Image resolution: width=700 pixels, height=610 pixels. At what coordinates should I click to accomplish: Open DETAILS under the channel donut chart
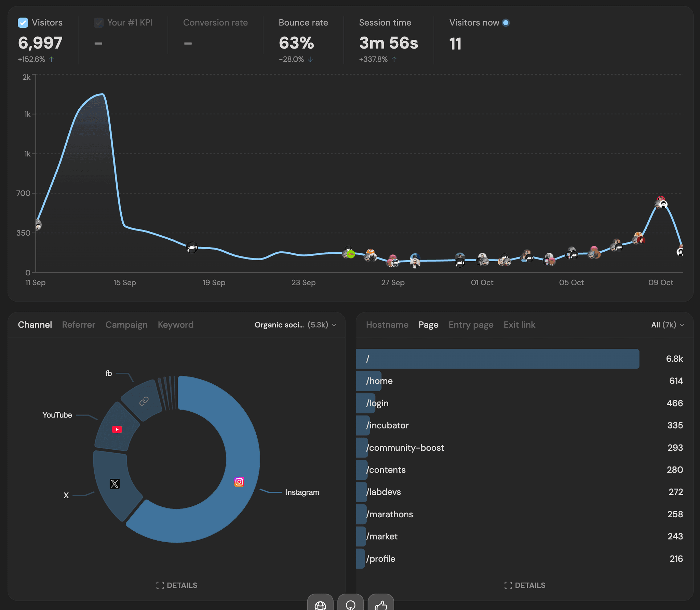pyautogui.click(x=177, y=585)
